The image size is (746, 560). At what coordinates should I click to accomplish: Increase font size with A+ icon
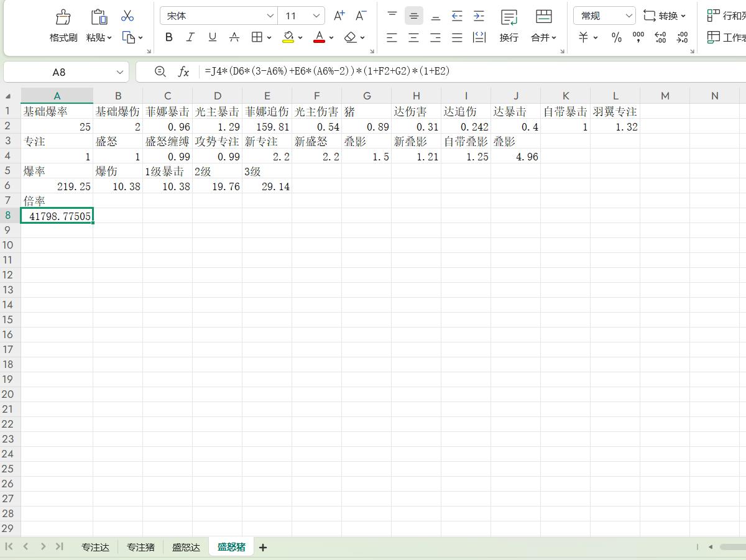[x=339, y=16]
